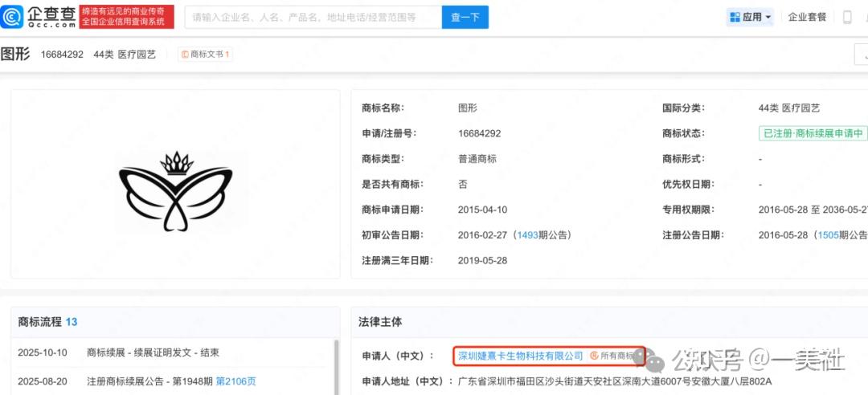Open the 企业套餐 menu item
Screen dimensions: 868x395
[807, 17]
